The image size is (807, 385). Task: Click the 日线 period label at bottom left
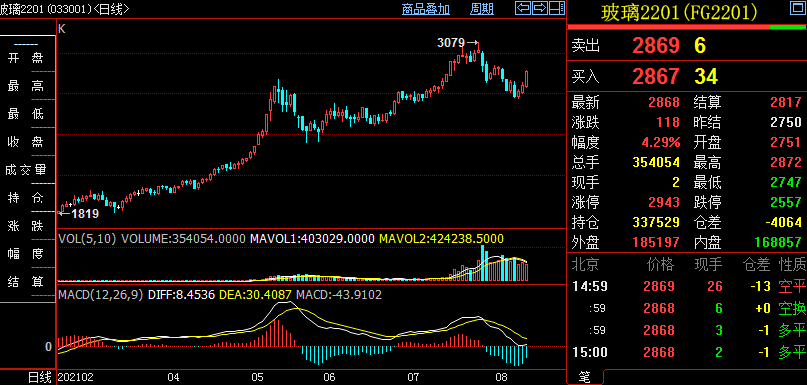pyautogui.click(x=39, y=378)
